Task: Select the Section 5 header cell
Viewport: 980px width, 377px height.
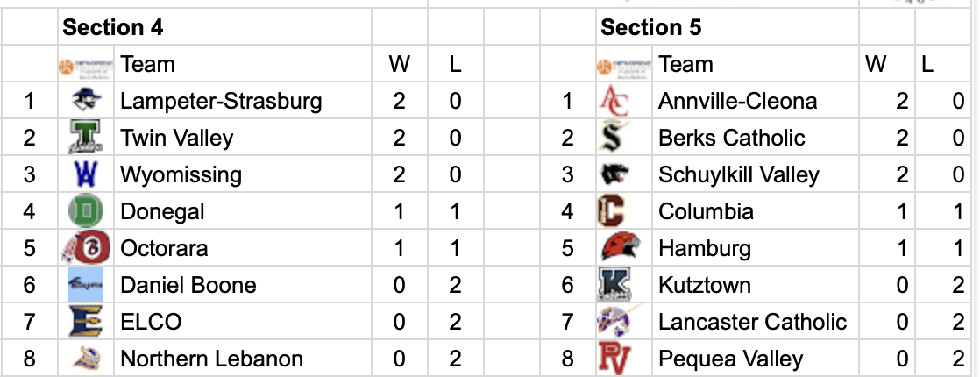Action: pos(650,27)
